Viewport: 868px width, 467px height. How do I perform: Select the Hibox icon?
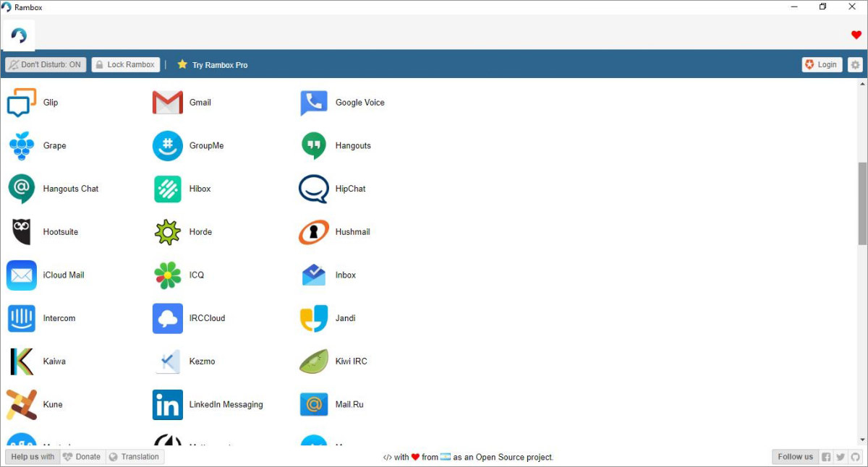tap(168, 189)
